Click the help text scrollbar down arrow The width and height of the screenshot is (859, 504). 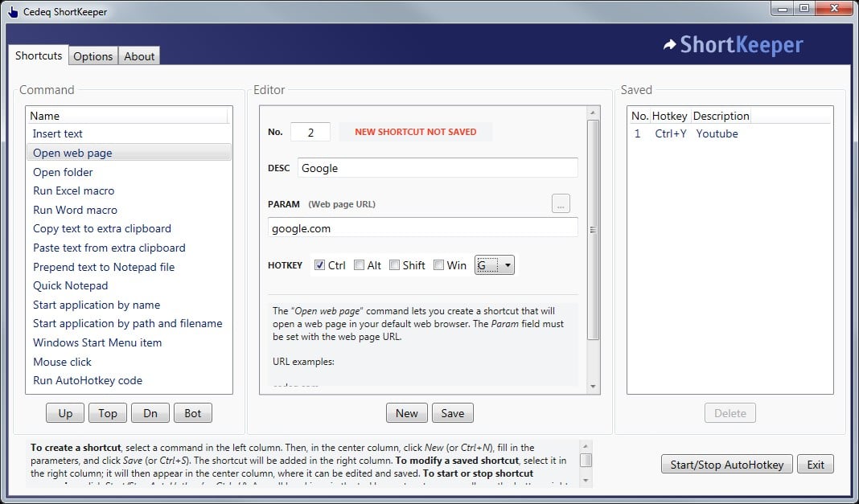586,481
